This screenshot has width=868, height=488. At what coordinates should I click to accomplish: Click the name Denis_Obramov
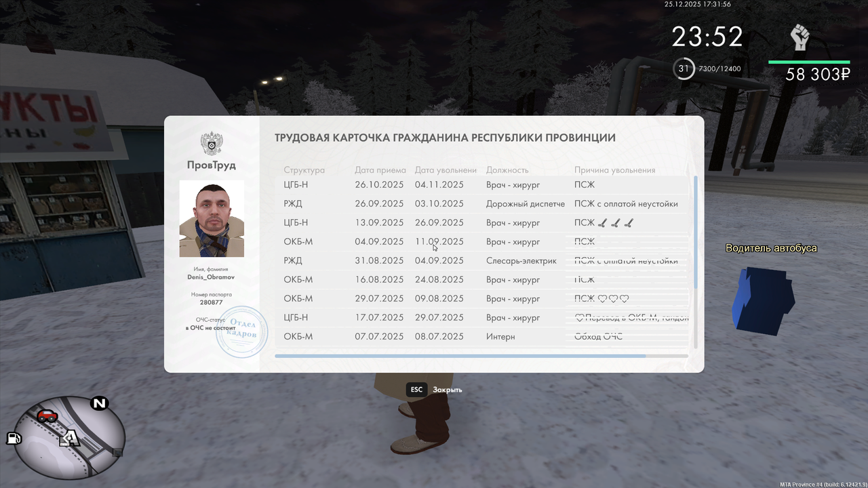212,277
